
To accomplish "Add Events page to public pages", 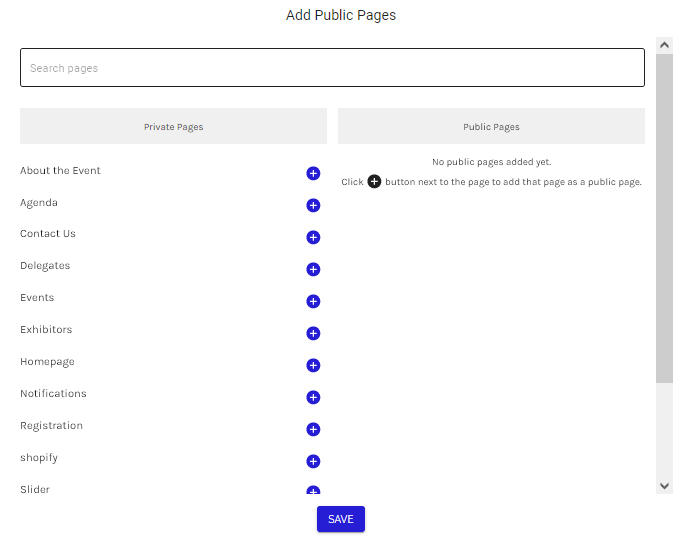I will (x=313, y=301).
